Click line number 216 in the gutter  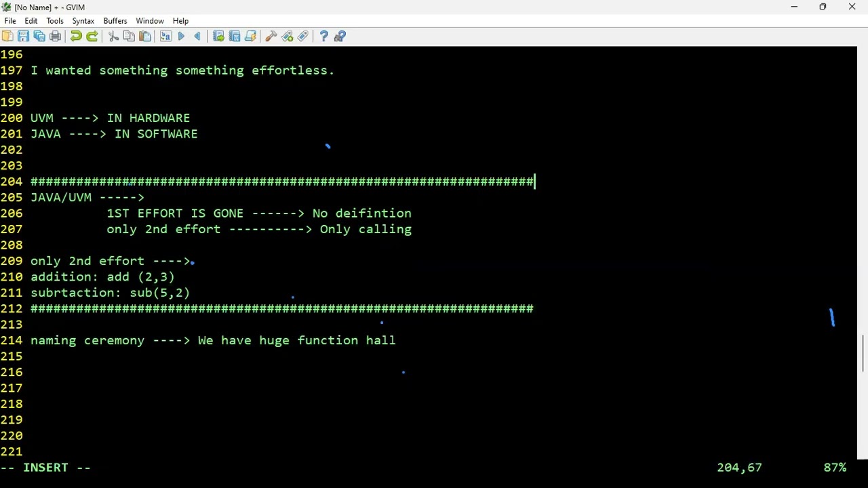[12, 372]
